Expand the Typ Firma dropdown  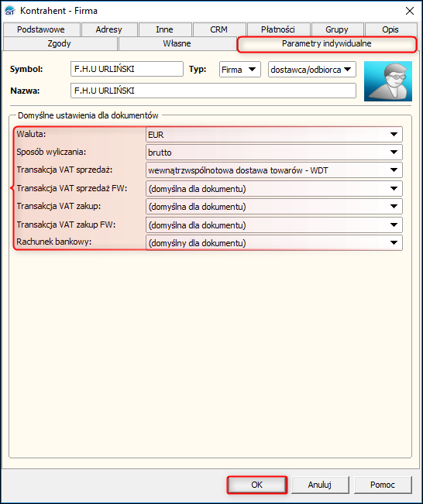pos(240,70)
